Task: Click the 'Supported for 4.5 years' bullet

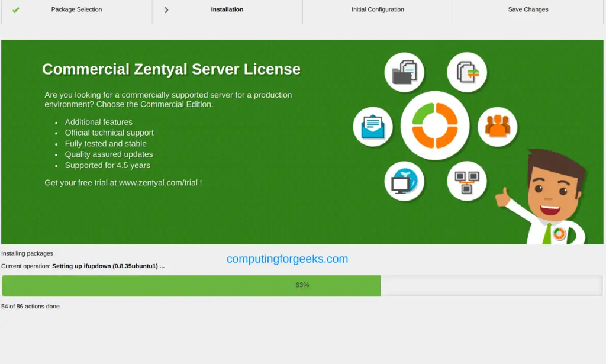Action: click(x=108, y=165)
